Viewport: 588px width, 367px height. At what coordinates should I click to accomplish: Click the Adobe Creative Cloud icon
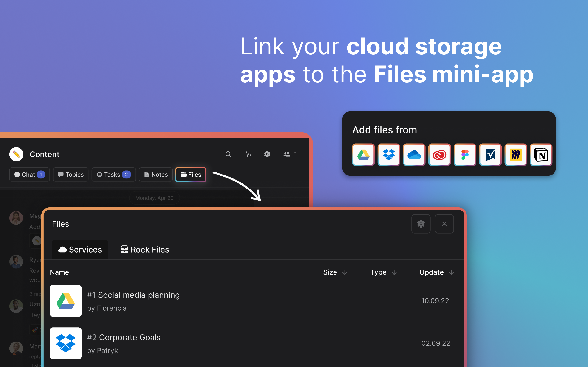(x=439, y=155)
